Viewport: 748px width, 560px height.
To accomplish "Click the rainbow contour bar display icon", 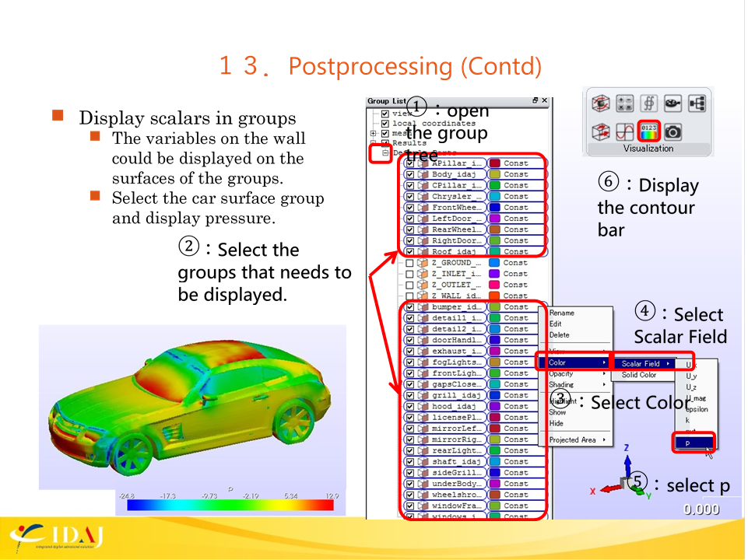I will pos(648,131).
